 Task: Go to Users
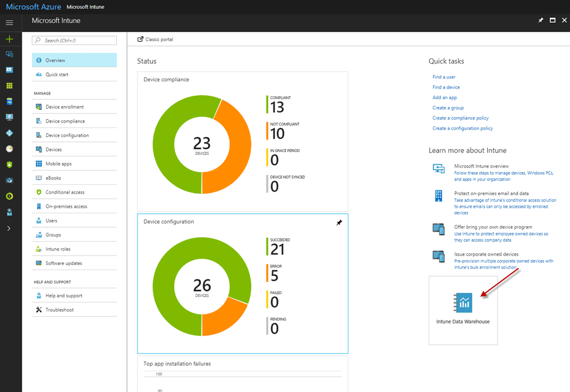(x=74, y=220)
